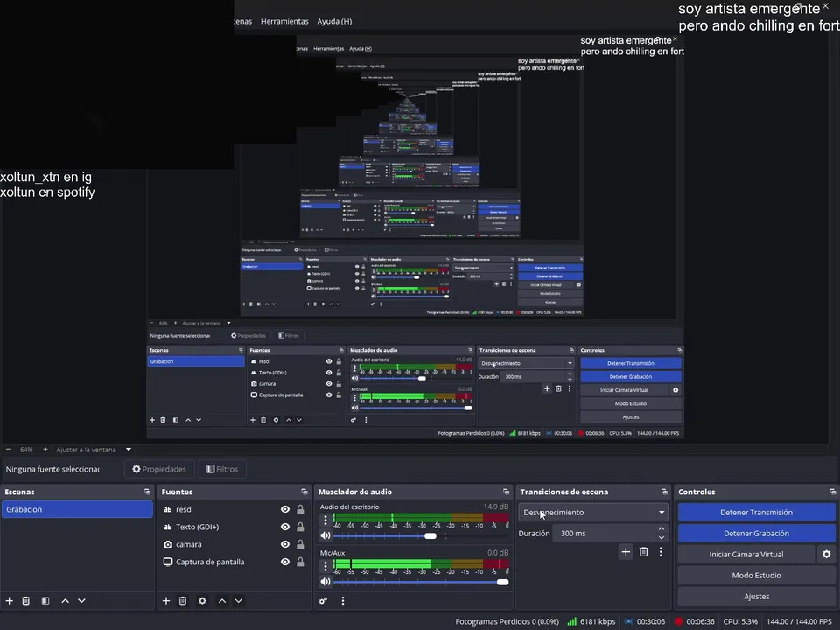The width and height of the screenshot is (840, 630).
Task: Open Audio del escritorio options dots
Action: [x=325, y=520]
